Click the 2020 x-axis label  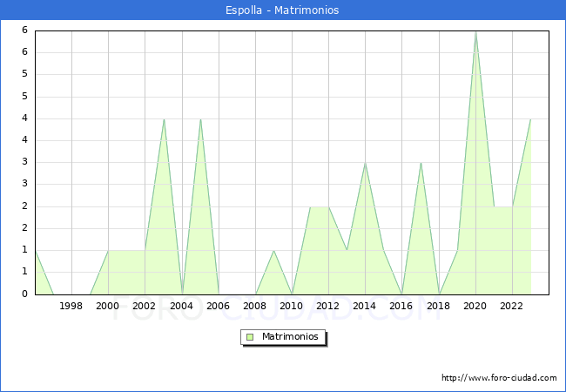tap(475, 306)
